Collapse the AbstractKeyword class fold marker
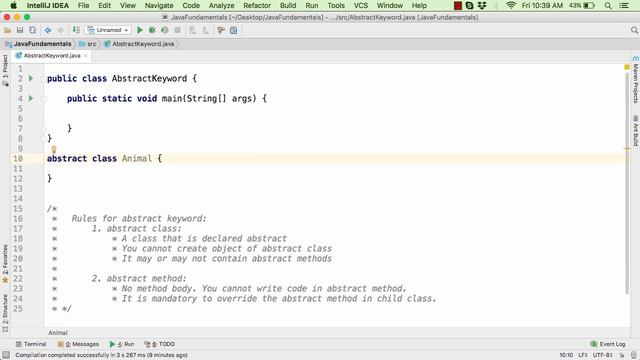This screenshot has height=360, width=640. click(44, 78)
